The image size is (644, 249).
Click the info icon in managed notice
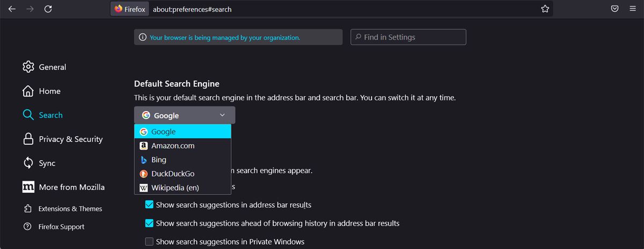coord(143,38)
